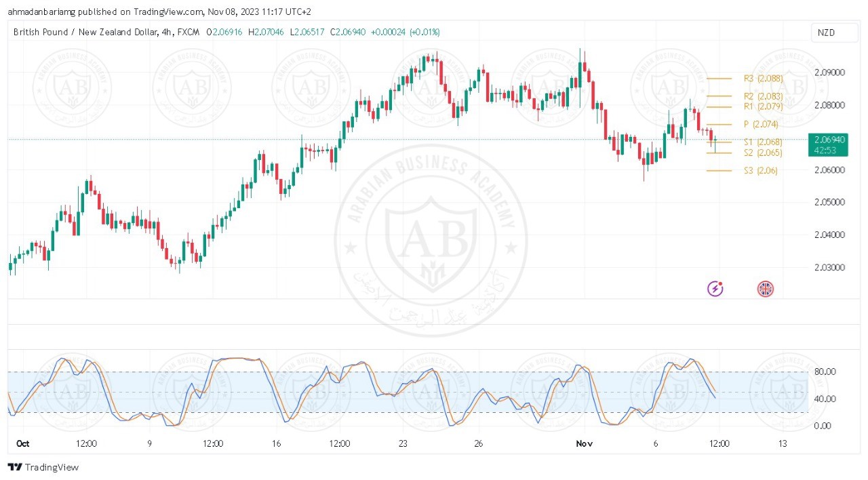868x480 pixels.
Task: Select the 4h timeframe label
Action: 166,32
